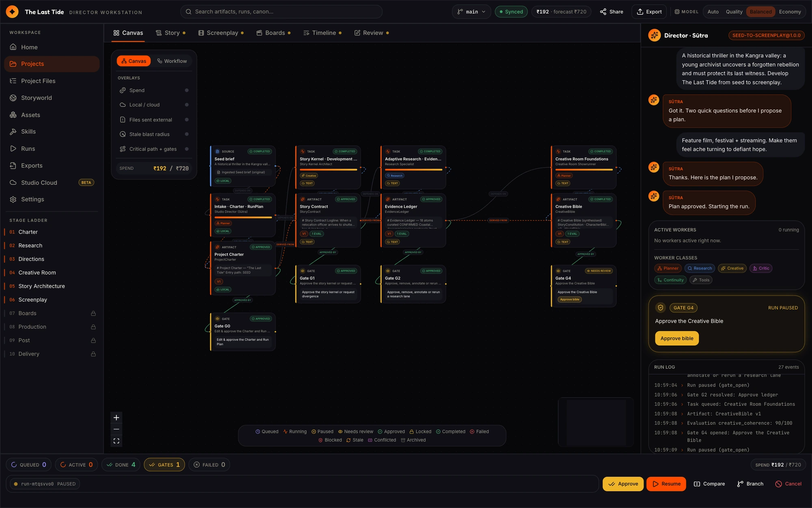Click the Branch button
Viewport: 812px width, 508px height.
point(750,484)
